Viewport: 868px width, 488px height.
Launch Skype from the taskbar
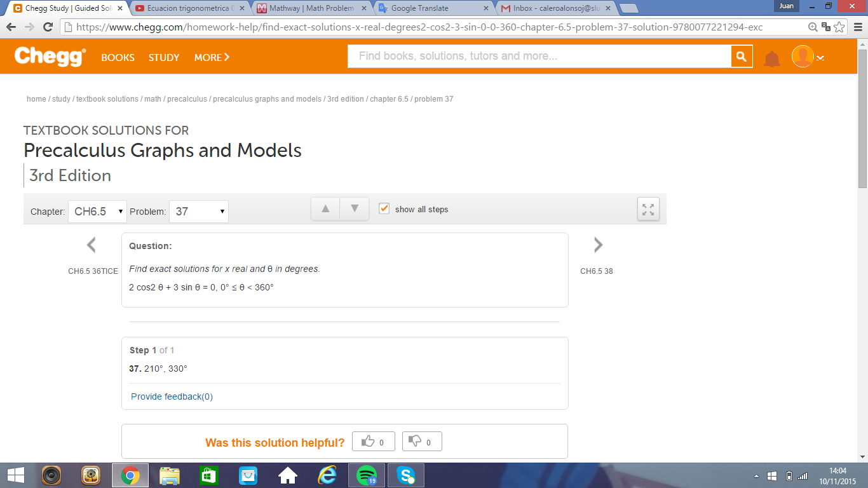(405, 475)
